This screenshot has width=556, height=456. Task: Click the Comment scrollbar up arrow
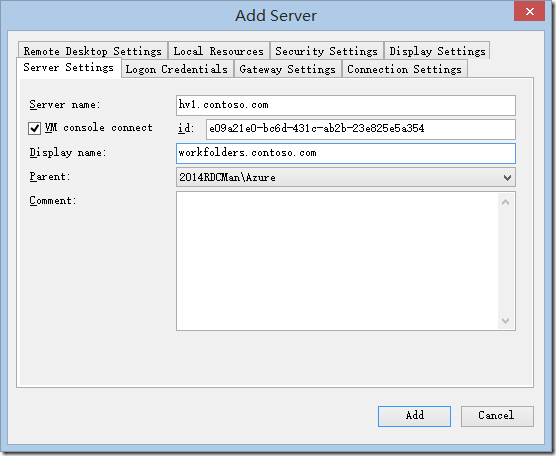pos(506,202)
